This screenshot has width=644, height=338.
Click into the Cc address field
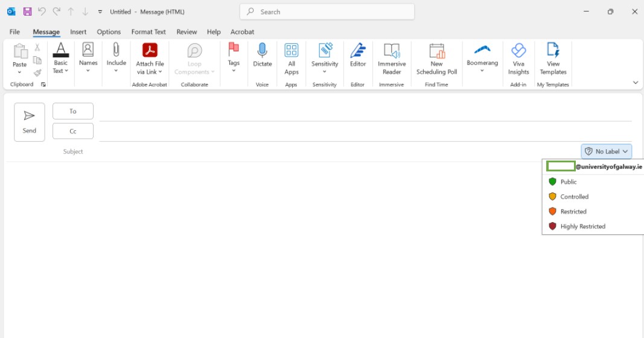[x=365, y=132]
